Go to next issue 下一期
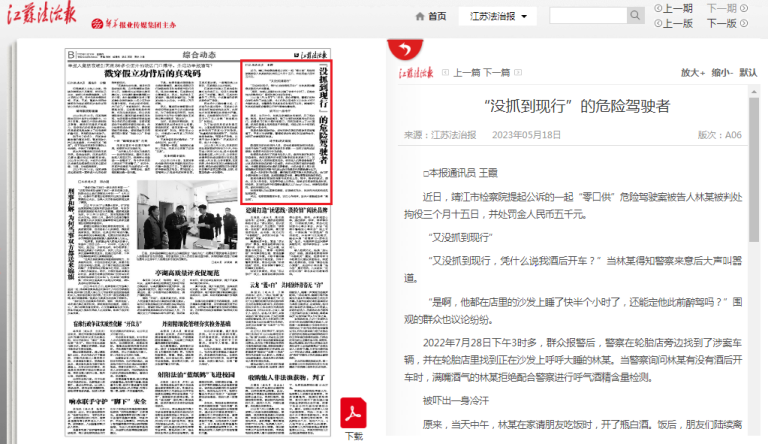 [x=721, y=8]
